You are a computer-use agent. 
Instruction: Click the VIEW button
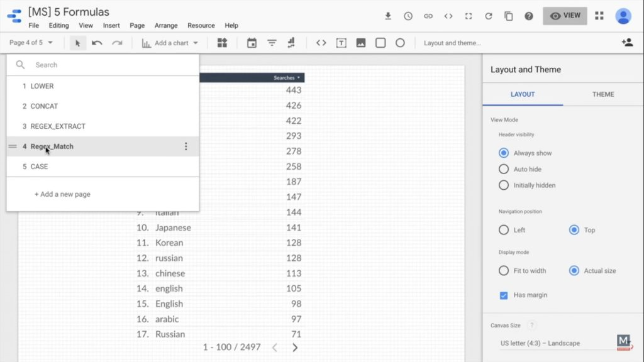click(x=564, y=16)
